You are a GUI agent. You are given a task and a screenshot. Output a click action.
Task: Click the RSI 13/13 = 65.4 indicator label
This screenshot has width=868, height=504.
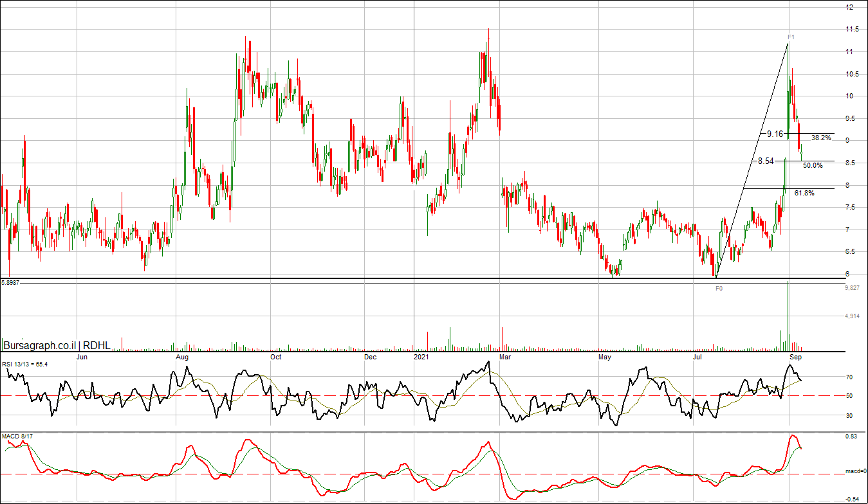coord(25,364)
